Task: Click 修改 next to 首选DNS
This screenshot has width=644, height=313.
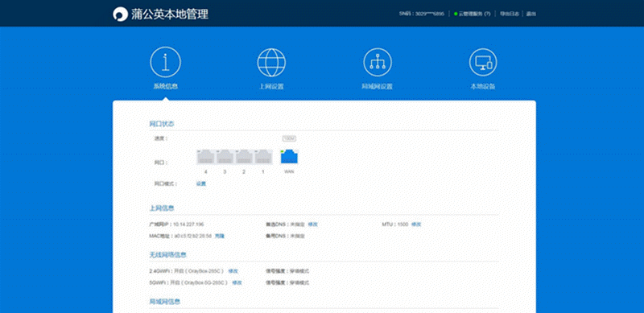Action: (x=313, y=224)
